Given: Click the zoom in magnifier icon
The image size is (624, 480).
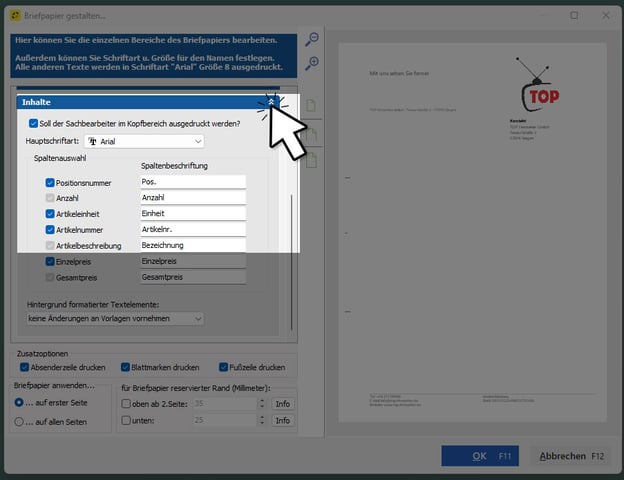Looking at the screenshot, I should pyautogui.click(x=312, y=64).
